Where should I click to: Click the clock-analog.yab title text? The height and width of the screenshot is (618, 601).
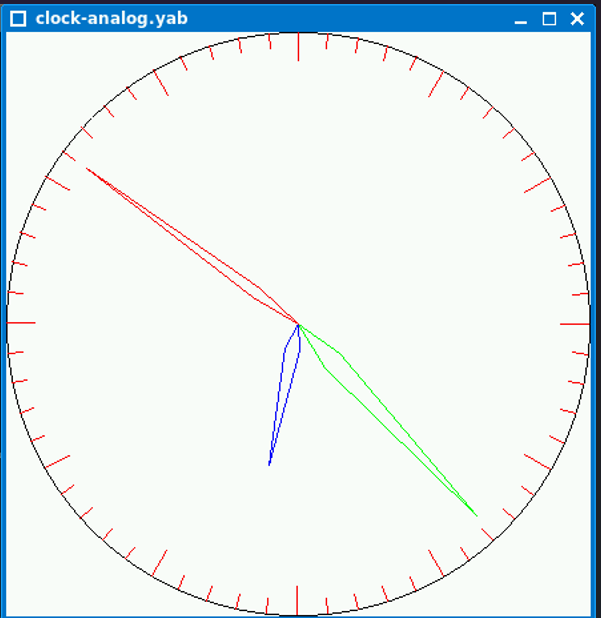pyautogui.click(x=110, y=18)
